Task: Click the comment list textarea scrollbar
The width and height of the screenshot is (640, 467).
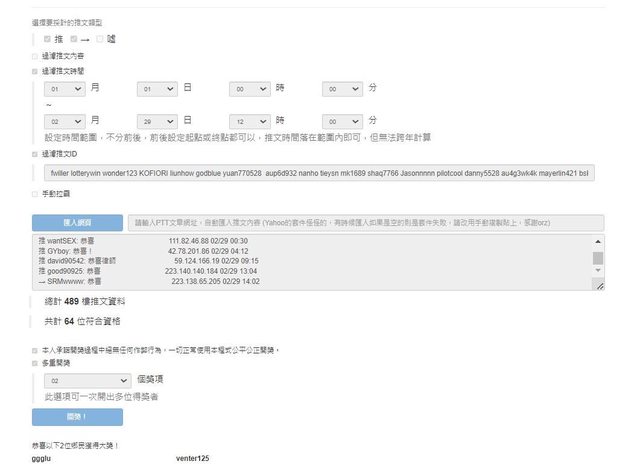Action: coord(598,258)
